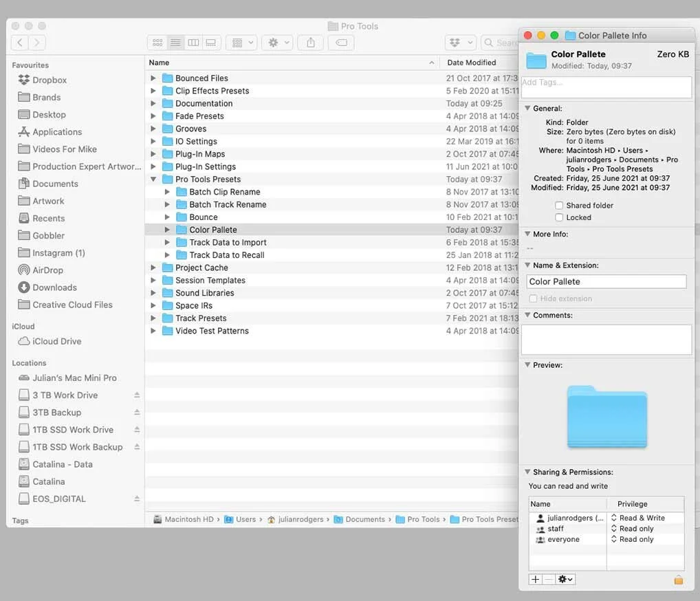Change julianrodgers Read & Write privilege
This screenshot has width=700, height=601.
click(x=638, y=518)
